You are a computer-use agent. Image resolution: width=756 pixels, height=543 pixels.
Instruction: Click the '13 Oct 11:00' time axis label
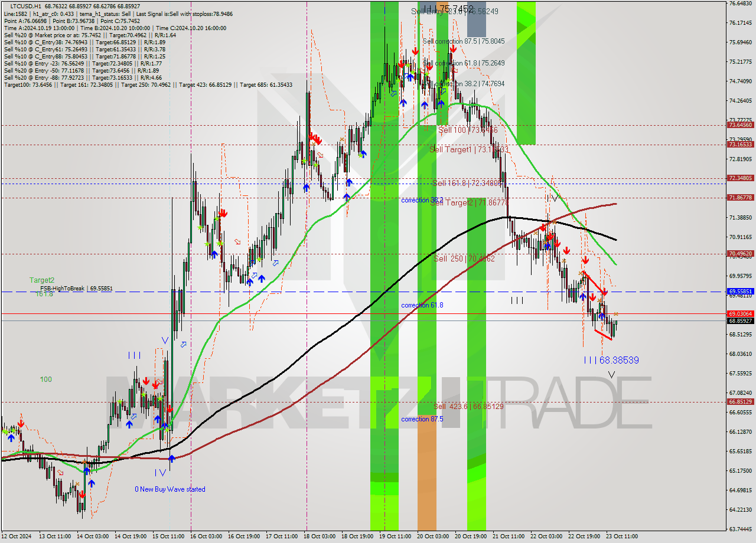(54, 537)
